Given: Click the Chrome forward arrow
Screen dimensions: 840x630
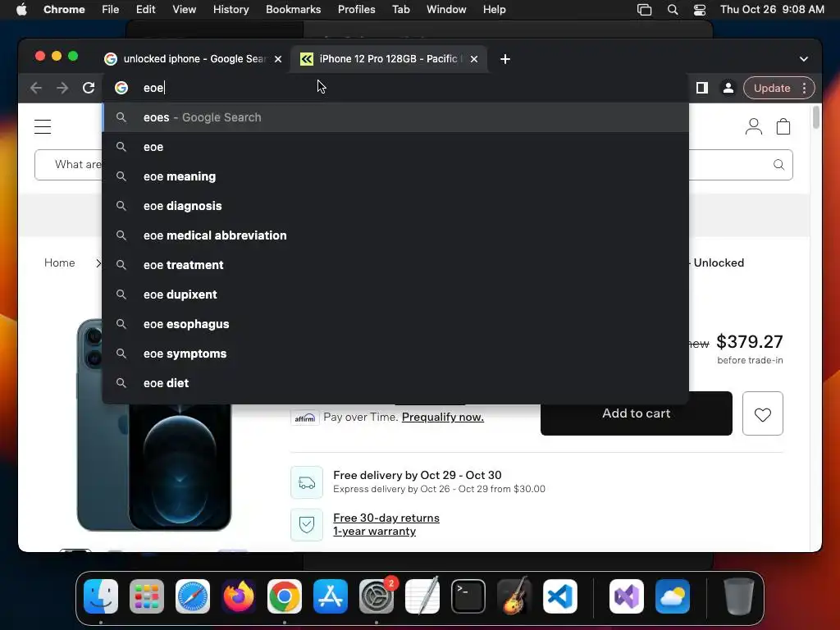Looking at the screenshot, I should pyautogui.click(x=62, y=88).
